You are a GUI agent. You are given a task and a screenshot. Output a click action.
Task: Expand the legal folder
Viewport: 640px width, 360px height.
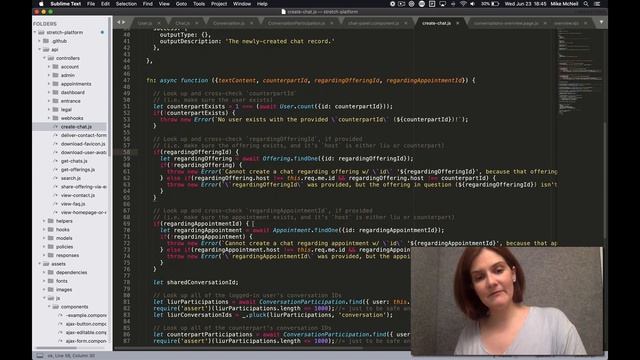(x=49, y=109)
